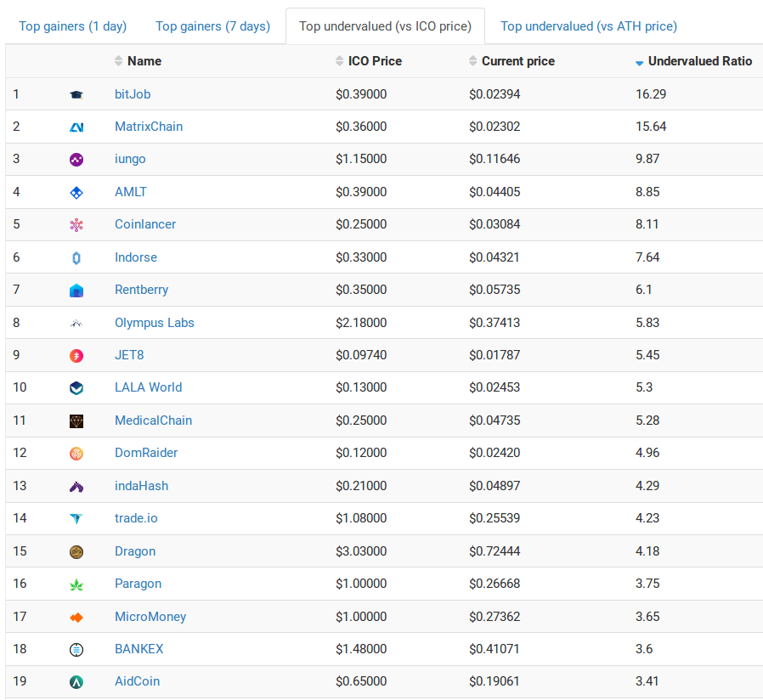The width and height of the screenshot is (763, 700).
Task: Follow the JET8 link
Action: [x=129, y=354]
